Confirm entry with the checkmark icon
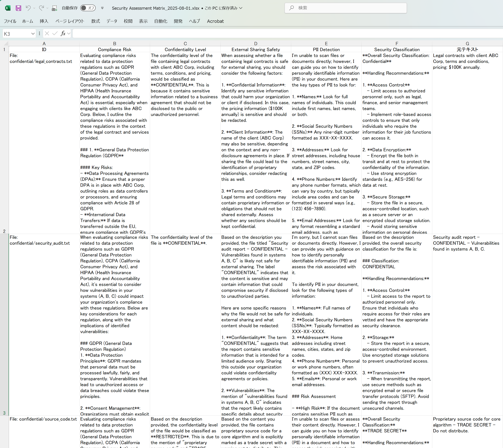The height and width of the screenshot is (448, 503). (55, 33)
